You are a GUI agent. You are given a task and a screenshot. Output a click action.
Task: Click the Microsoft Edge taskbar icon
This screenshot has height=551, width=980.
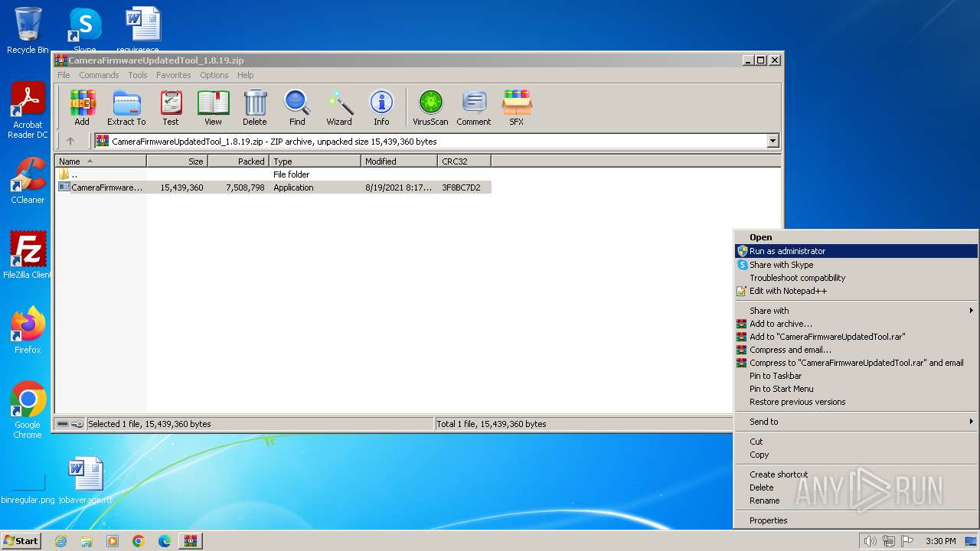click(165, 541)
